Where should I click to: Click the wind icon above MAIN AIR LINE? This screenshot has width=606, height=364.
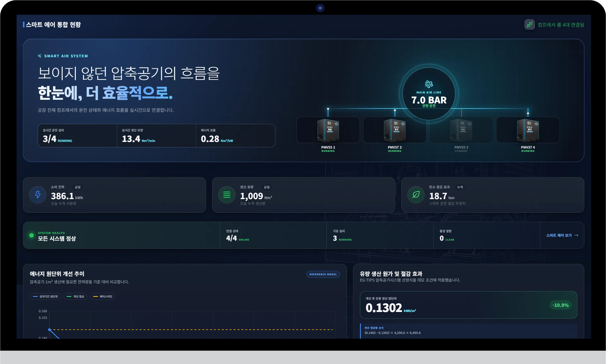[x=429, y=84]
